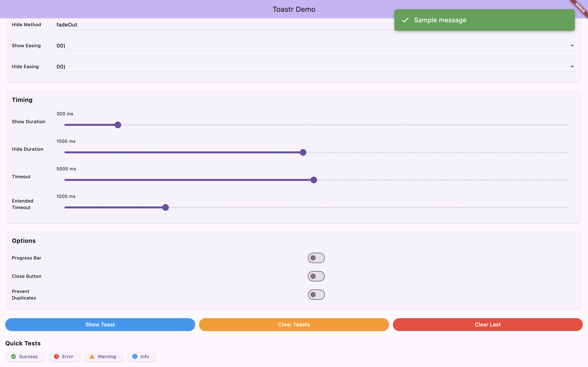
Task: Click the green checkmark icon in the toast
Action: point(405,20)
